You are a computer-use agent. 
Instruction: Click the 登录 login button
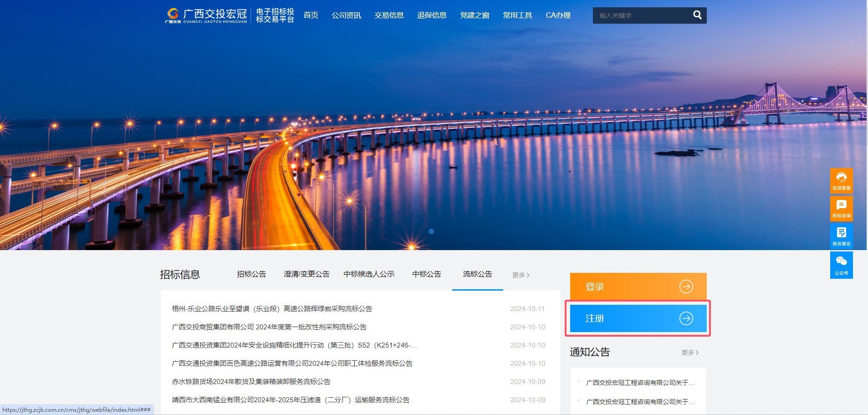pos(638,287)
